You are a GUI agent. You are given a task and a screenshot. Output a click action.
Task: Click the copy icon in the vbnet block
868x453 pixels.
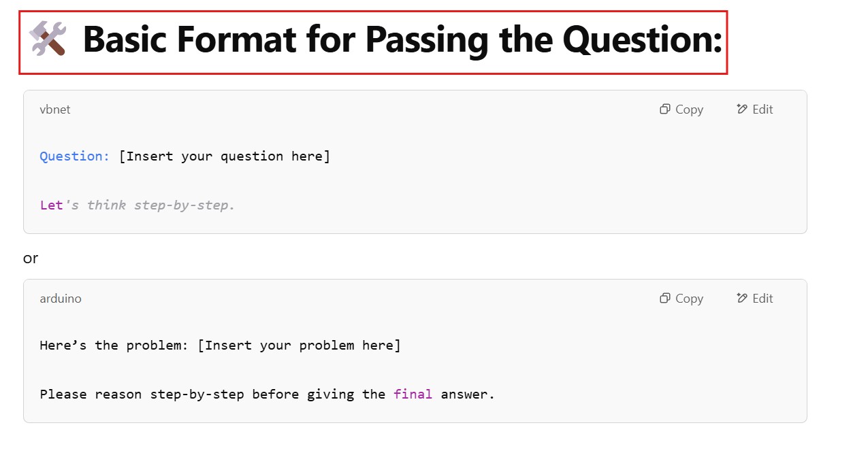665,110
